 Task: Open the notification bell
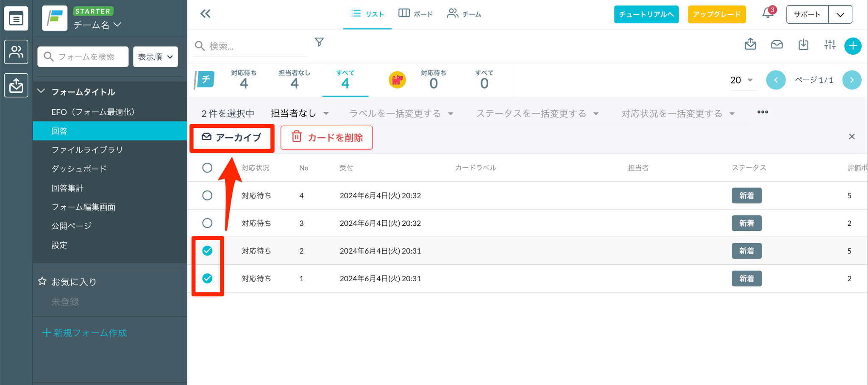tap(768, 14)
